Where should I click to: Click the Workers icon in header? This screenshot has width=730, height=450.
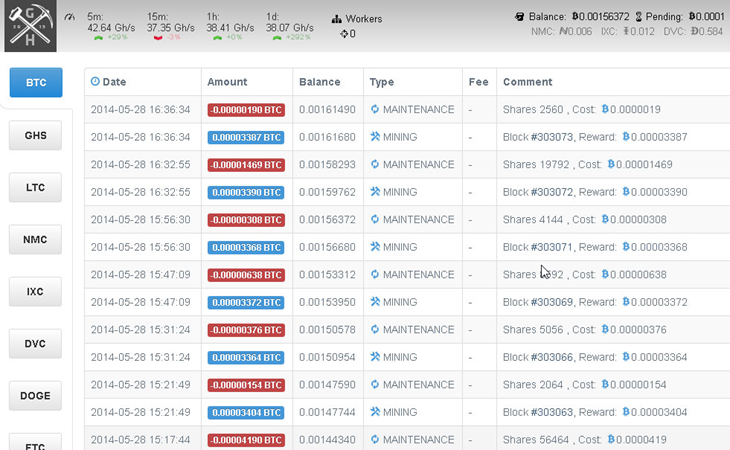(336, 19)
